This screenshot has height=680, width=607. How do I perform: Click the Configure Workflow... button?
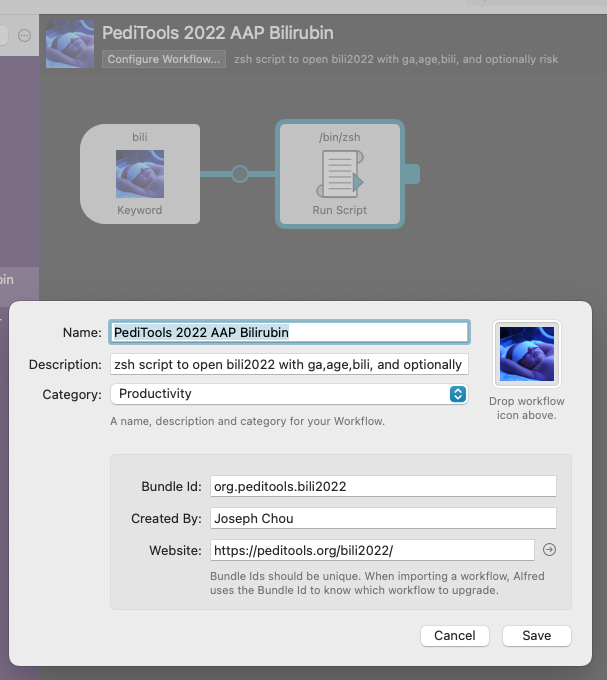(164, 59)
